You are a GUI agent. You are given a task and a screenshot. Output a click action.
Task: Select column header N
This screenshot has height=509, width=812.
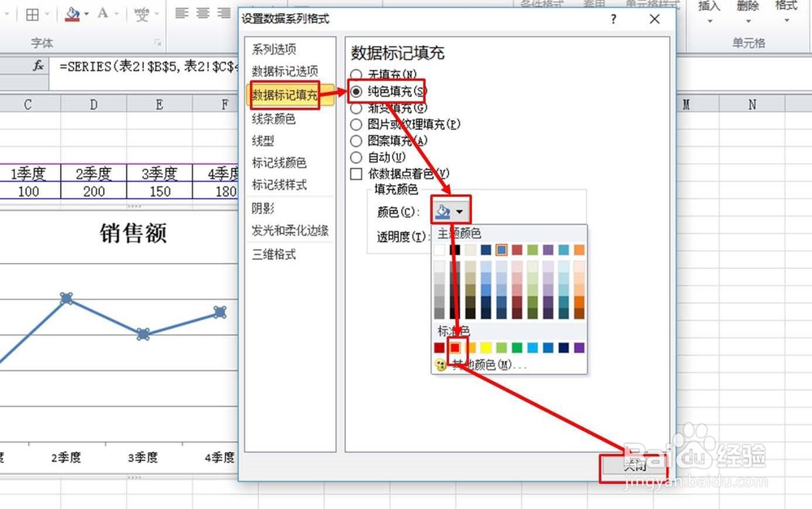[x=753, y=105]
